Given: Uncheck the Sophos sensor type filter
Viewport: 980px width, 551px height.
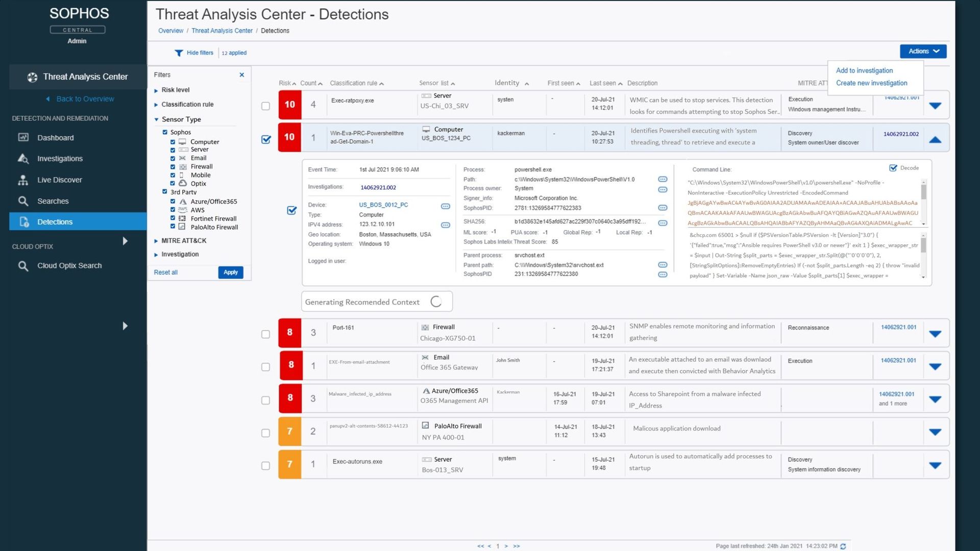Looking at the screenshot, I should click(x=165, y=132).
